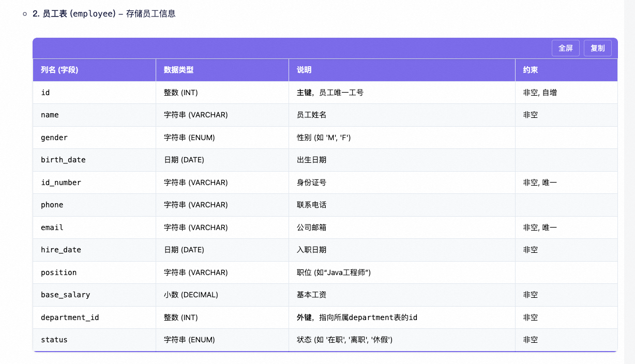Viewport: 635px width, 364px height.
Task: Click 日期 (DATE) in the hire_date row
Action: pyautogui.click(x=222, y=250)
